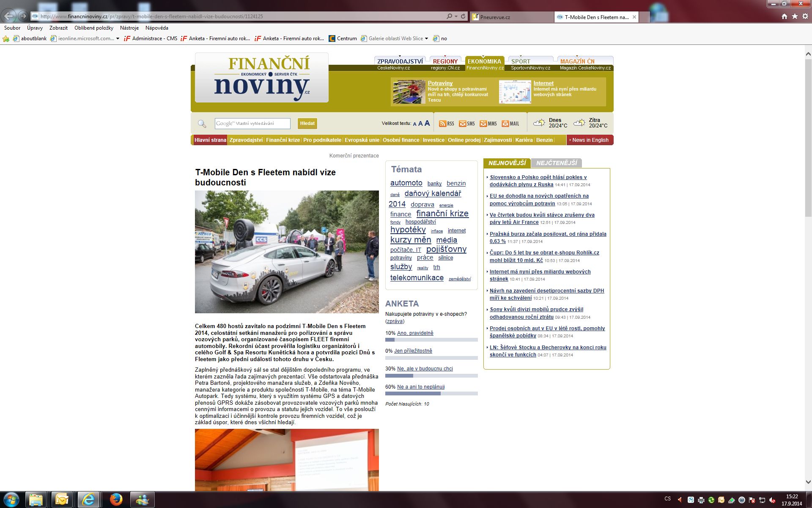812x508 pixels.
Task: Open the Centrum favorites bar link
Action: (343, 39)
